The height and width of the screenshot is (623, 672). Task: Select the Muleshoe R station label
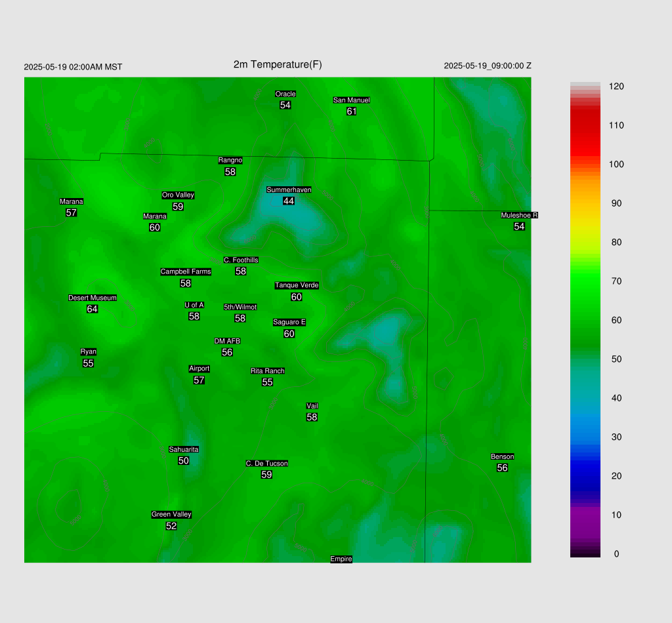519,215
